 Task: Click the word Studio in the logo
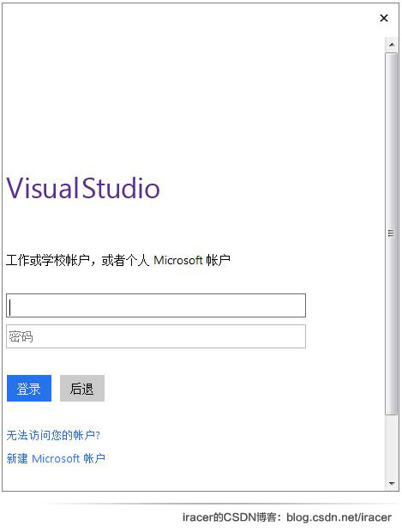click(121, 188)
